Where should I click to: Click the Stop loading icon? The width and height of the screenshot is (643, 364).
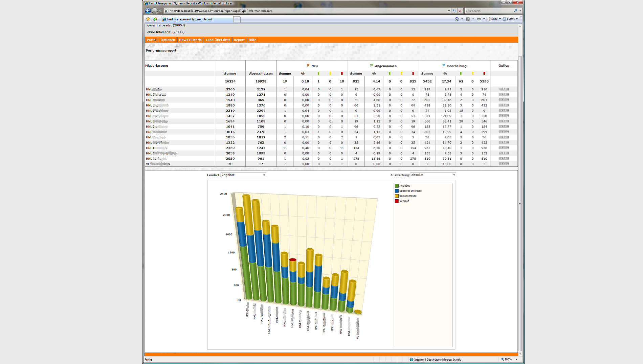coord(460,10)
